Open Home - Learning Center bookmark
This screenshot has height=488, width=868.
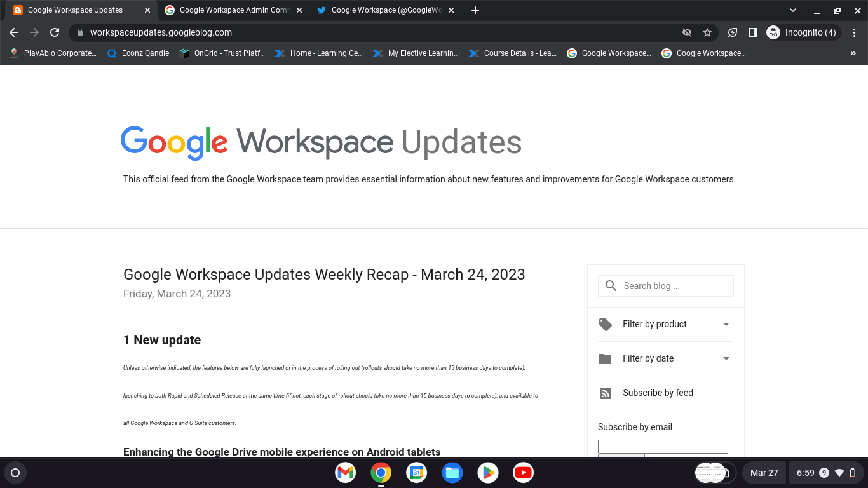tap(319, 53)
